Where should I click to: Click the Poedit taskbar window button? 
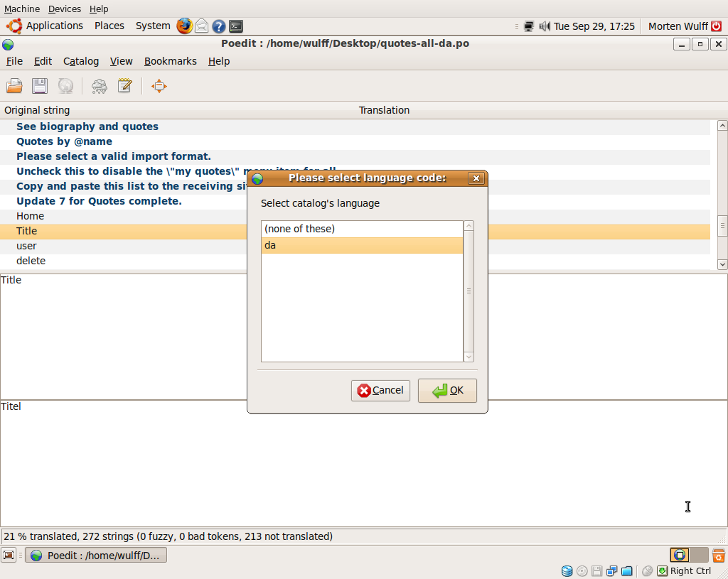click(96, 556)
